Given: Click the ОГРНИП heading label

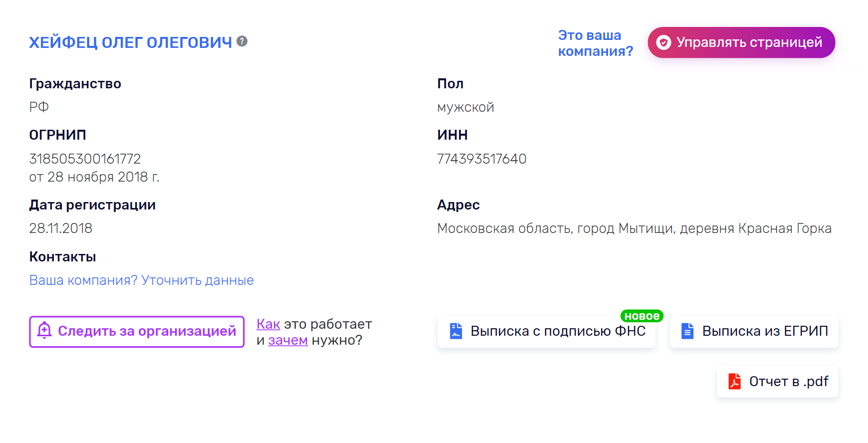Looking at the screenshot, I should tap(57, 135).
